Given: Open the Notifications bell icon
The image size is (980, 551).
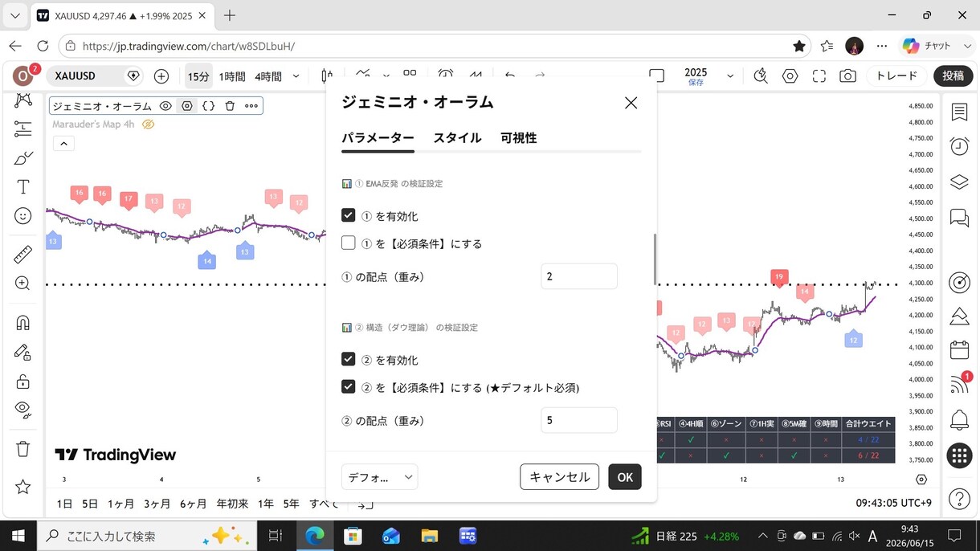Looking at the screenshot, I should pos(959,419).
